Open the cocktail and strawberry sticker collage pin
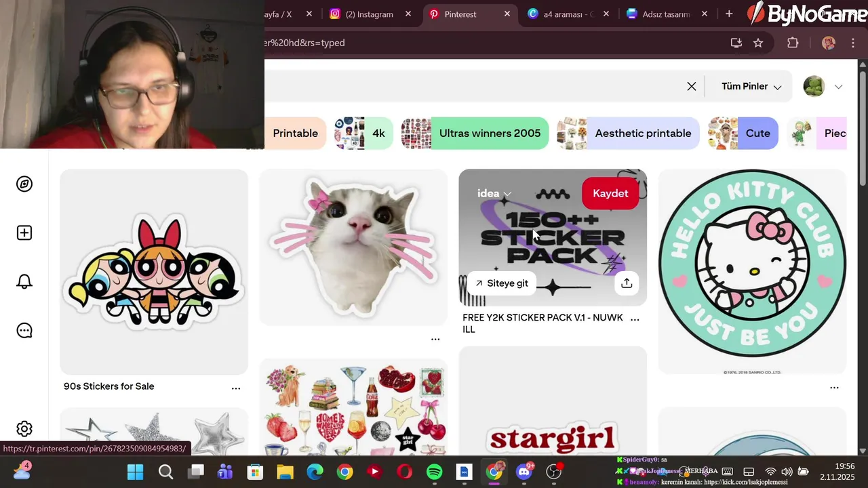This screenshot has width=868, height=488. (x=353, y=408)
